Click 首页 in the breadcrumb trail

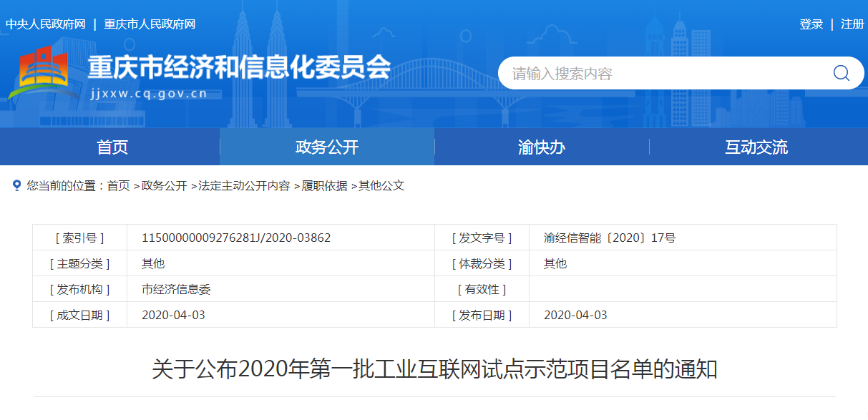click(x=120, y=185)
